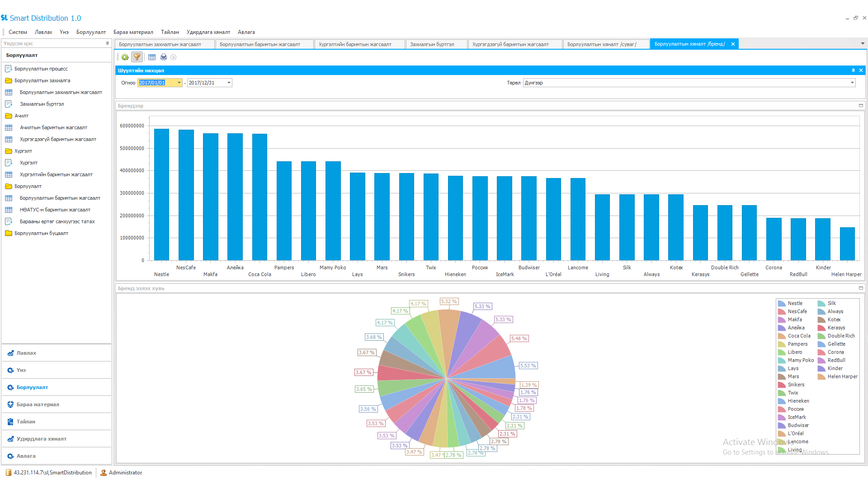868x488 pixels.
Task: Click the database connection icon in status bar
Action: point(8,473)
